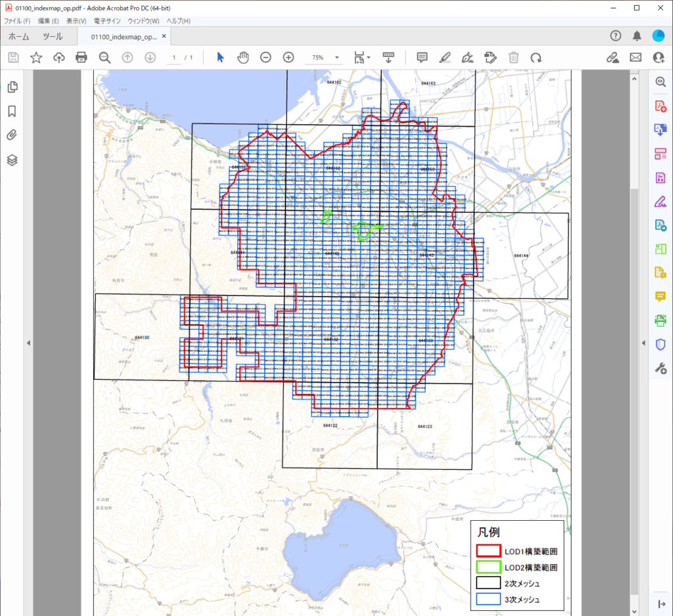673x616 pixels.
Task: Switch to the ツール tab
Action: (x=53, y=37)
